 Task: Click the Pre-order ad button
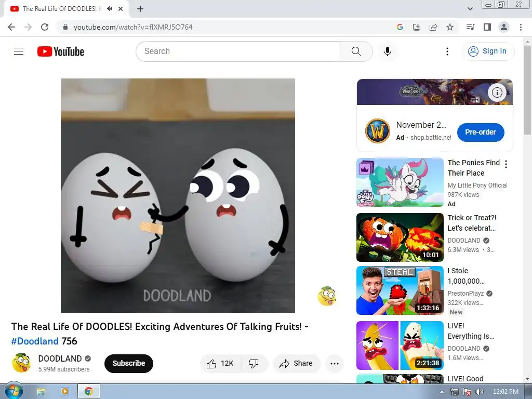click(x=481, y=132)
